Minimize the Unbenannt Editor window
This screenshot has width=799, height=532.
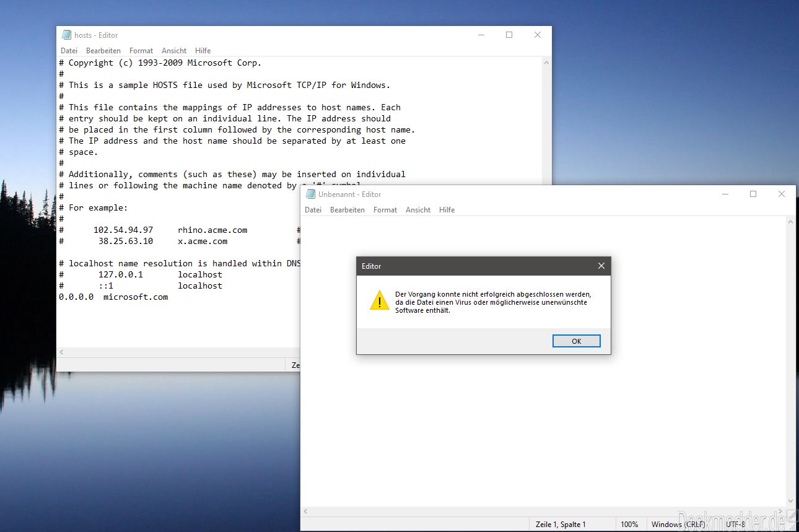pos(725,194)
